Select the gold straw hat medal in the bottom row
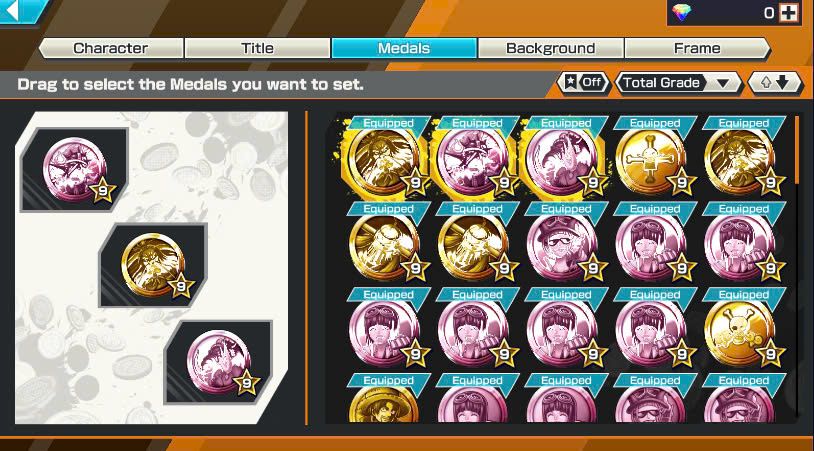The height and width of the screenshot is (451, 814). coord(385,404)
